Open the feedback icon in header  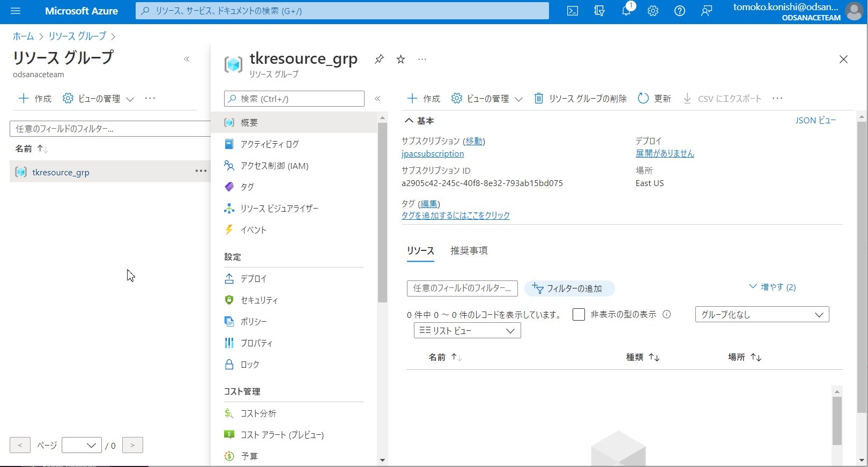[707, 11]
